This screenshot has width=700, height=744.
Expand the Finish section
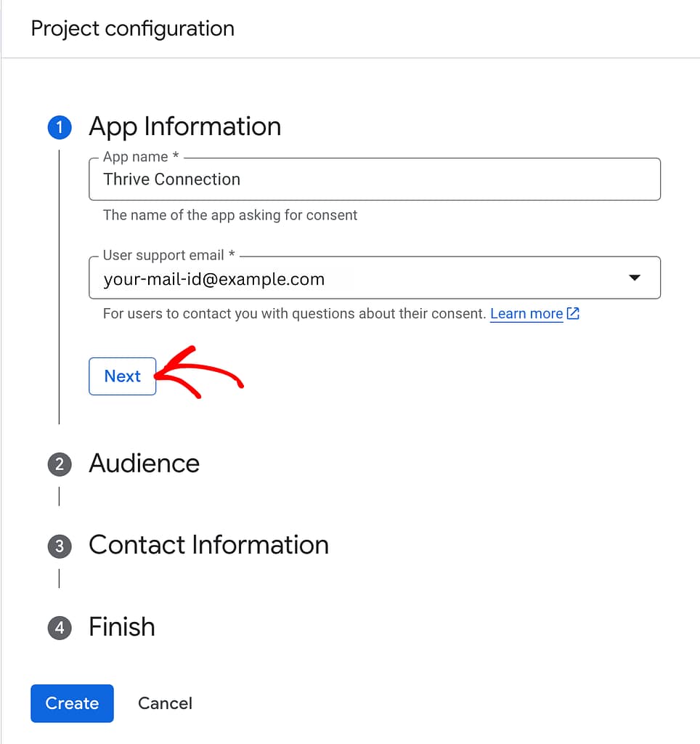[121, 627]
